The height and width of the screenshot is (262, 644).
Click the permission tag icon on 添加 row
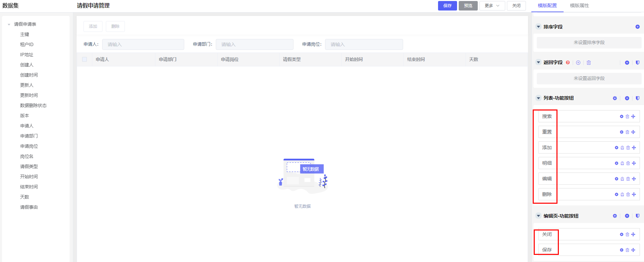click(622, 148)
